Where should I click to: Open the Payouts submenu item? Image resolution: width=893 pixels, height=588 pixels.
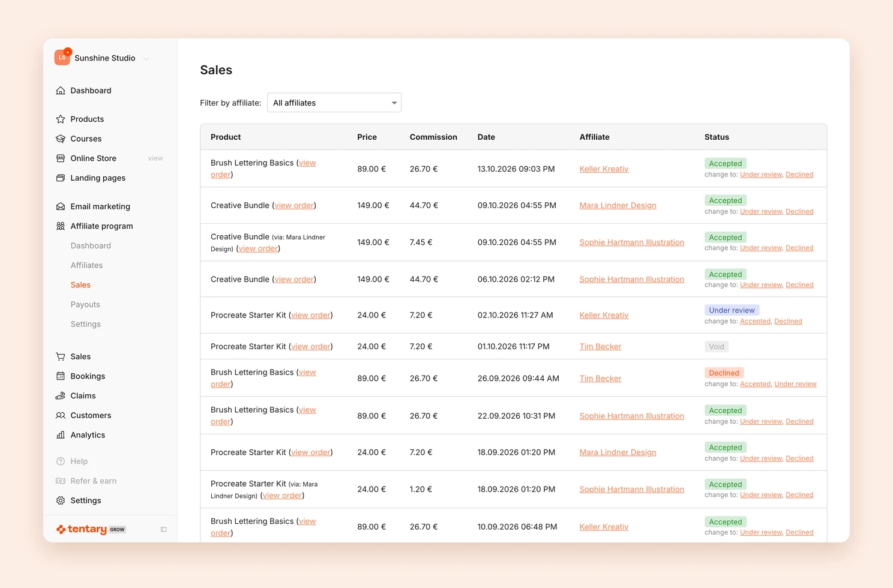click(x=85, y=305)
